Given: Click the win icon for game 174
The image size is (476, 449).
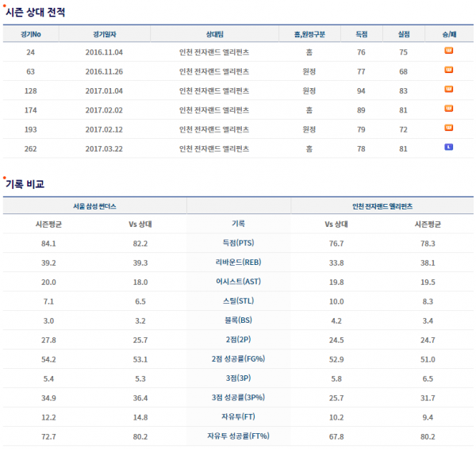Looking at the screenshot, I should point(449,109).
